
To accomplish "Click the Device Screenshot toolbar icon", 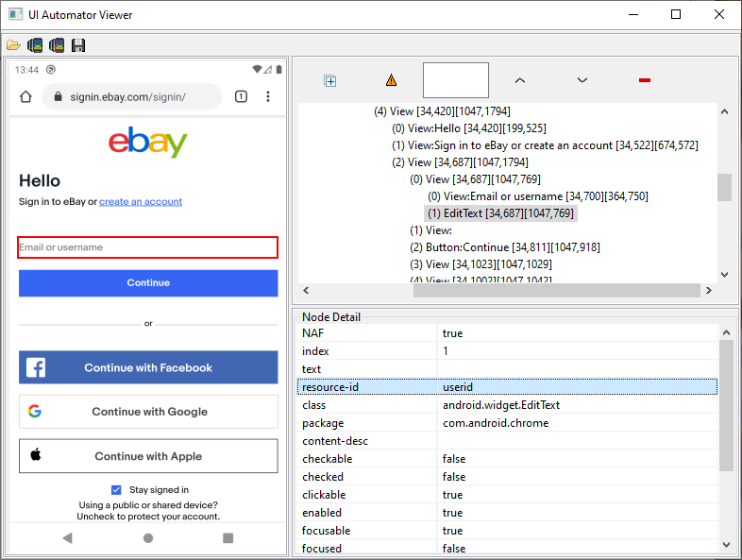I will tap(35, 45).
